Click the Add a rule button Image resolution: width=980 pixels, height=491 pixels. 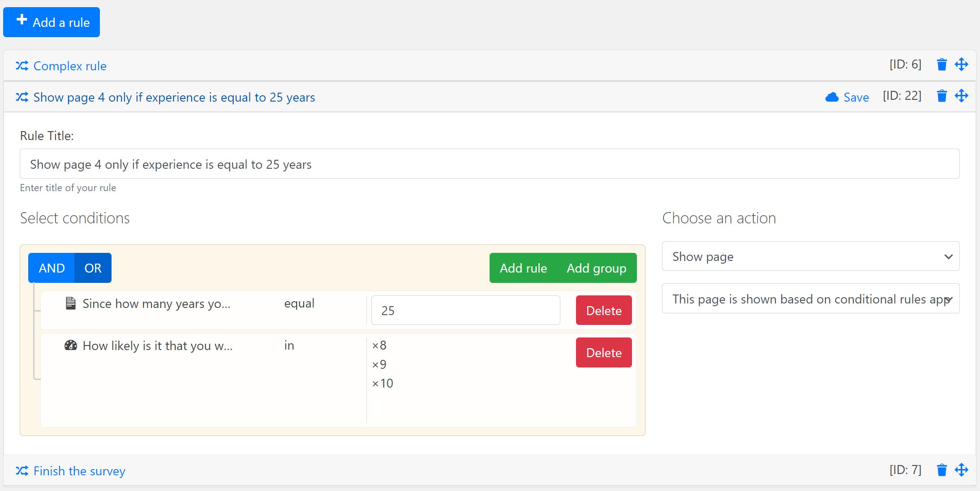[x=52, y=22]
